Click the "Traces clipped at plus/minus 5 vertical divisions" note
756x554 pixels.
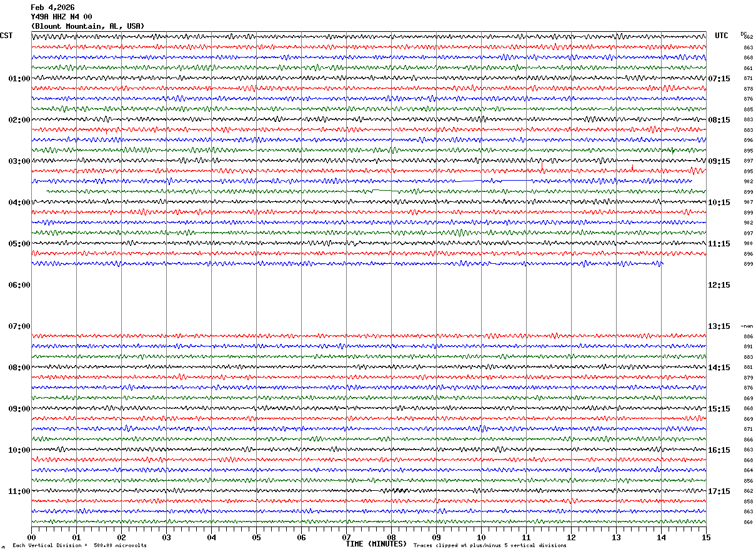pos(490,546)
